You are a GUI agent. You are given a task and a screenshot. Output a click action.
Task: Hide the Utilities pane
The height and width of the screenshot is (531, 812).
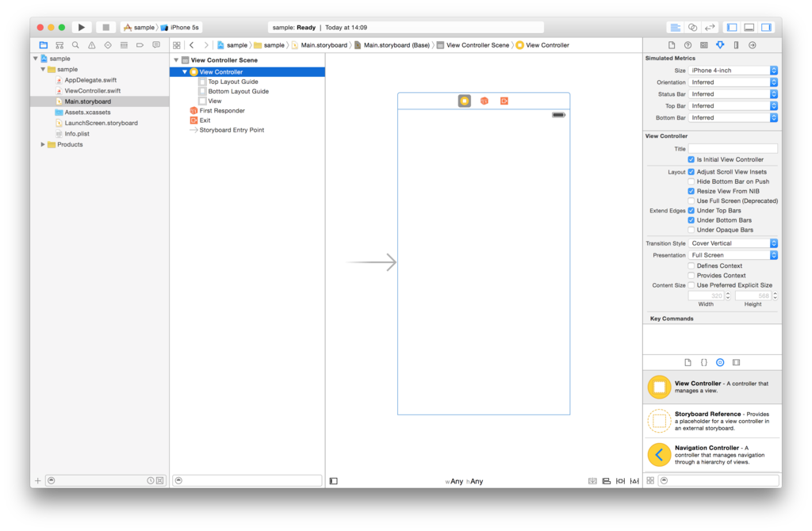point(766,28)
